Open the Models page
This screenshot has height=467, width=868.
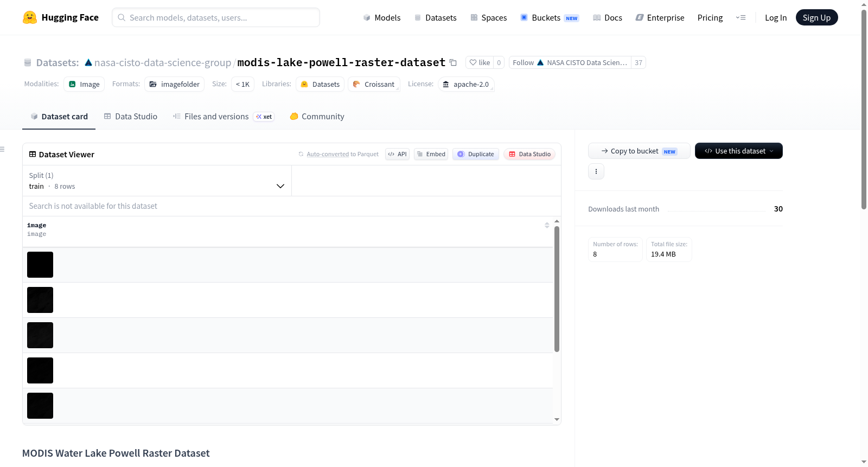382,17
